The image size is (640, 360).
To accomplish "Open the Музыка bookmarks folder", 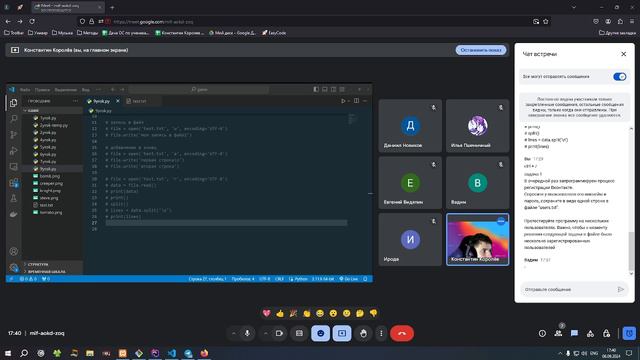I will [62, 33].
